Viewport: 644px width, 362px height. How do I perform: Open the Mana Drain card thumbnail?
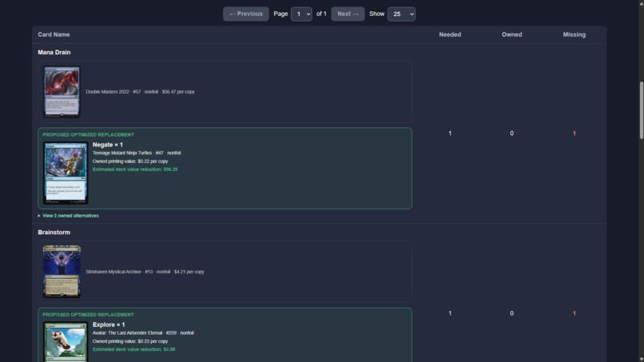(x=62, y=92)
